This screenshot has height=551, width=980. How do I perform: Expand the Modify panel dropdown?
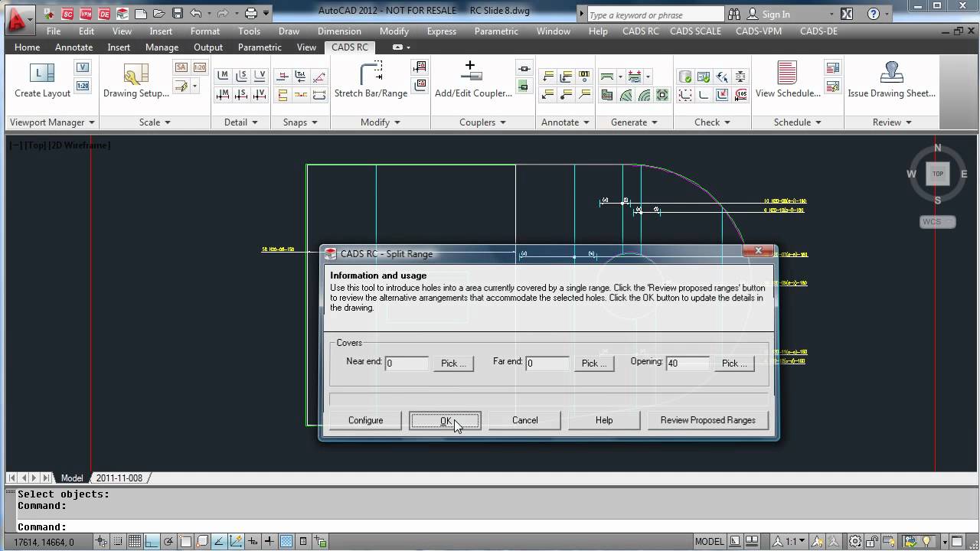381,122
